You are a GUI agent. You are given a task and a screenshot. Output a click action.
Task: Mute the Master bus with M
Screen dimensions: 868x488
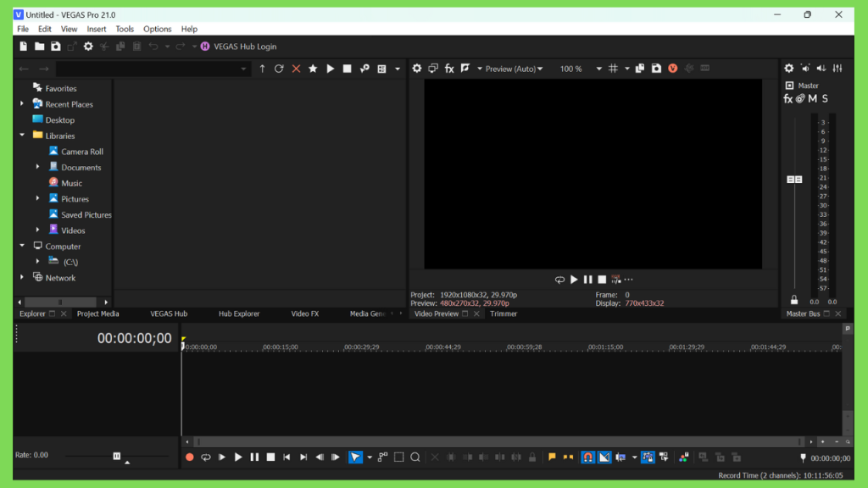pyautogui.click(x=813, y=98)
